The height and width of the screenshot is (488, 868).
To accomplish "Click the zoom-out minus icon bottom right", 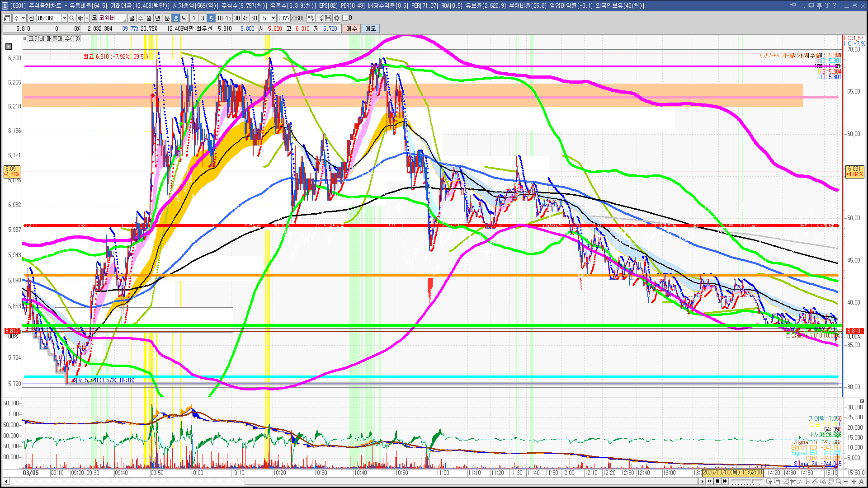I will (846, 481).
